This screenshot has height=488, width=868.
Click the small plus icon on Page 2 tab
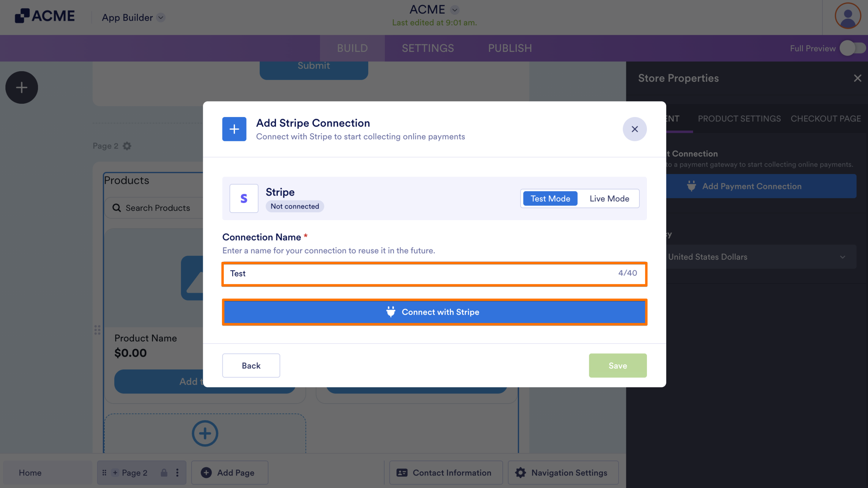(115, 473)
